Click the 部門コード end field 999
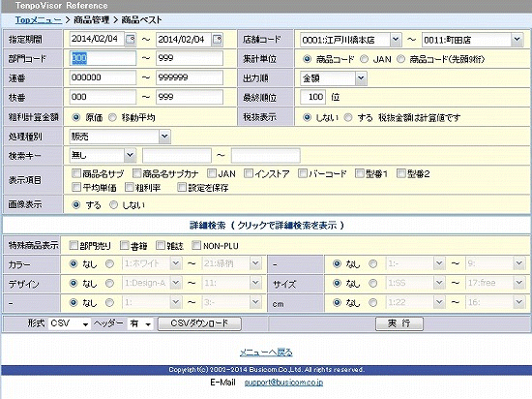The width and height of the screenshot is (532, 399). (190, 58)
